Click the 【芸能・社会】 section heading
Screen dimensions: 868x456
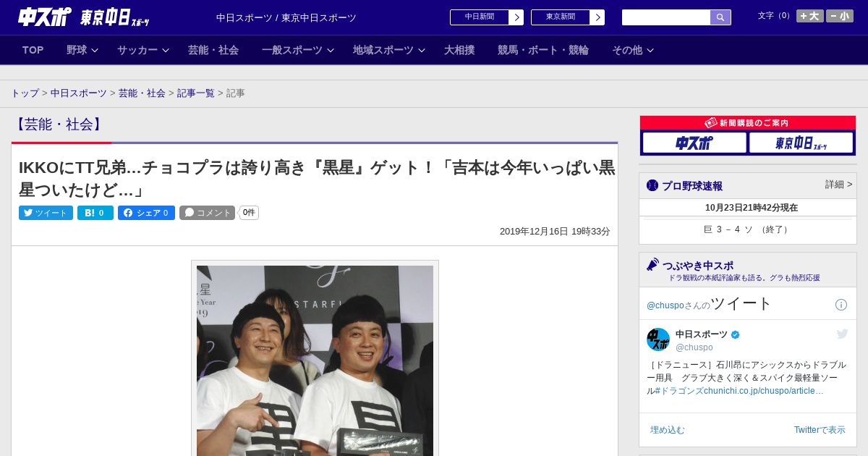59,124
